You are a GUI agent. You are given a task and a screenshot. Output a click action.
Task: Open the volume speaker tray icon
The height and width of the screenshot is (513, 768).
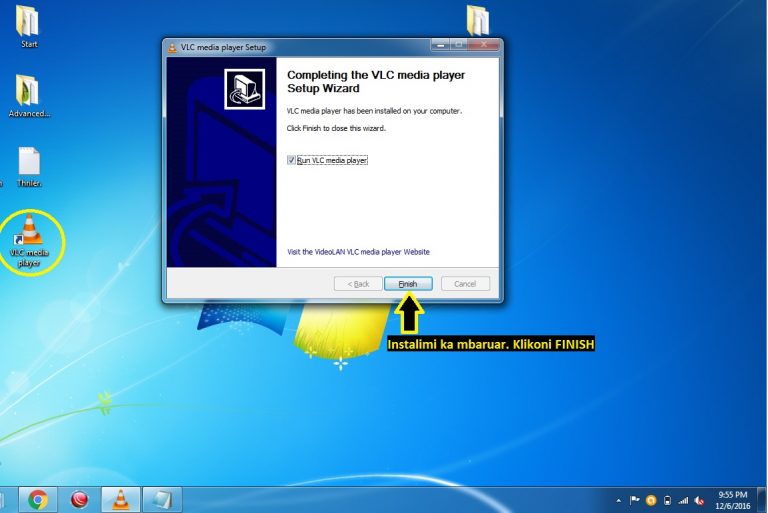[x=699, y=500]
